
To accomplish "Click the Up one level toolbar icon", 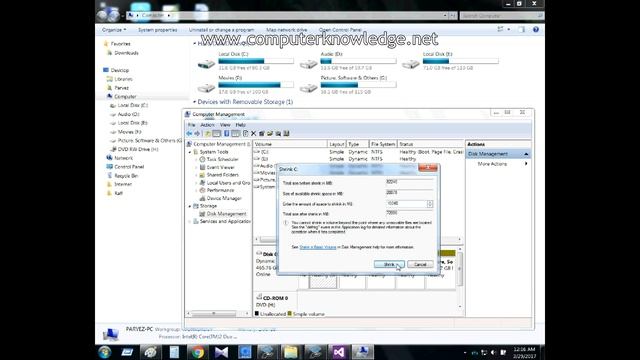I will 208,133.
